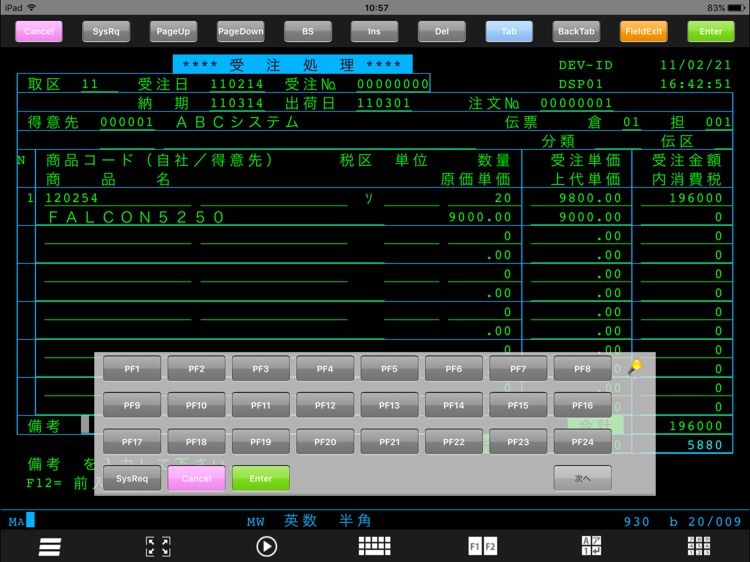Tap the green Enter key in top toolbar
This screenshot has width=750, height=562.
(x=711, y=32)
